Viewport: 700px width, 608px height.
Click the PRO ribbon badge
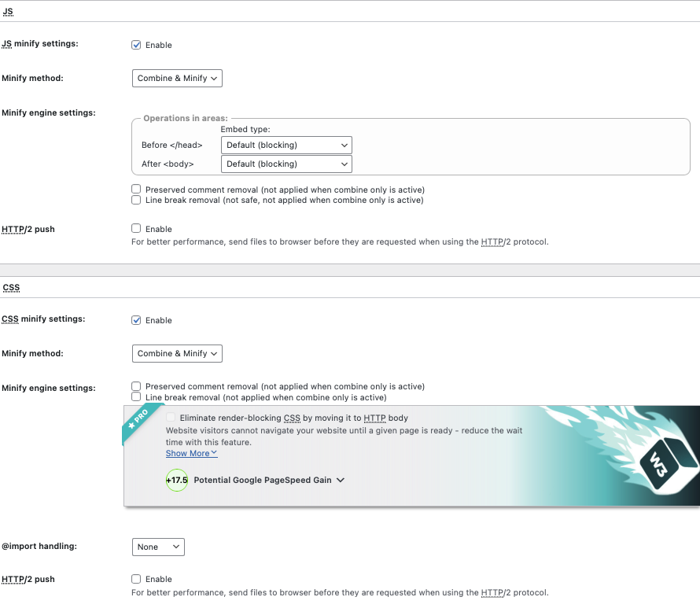pyautogui.click(x=141, y=418)
